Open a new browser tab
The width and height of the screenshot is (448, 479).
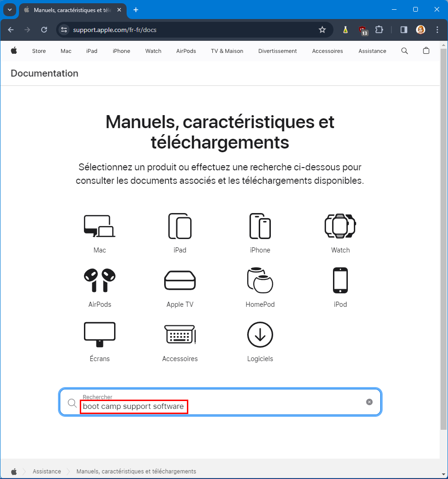(x=136, y=10)
